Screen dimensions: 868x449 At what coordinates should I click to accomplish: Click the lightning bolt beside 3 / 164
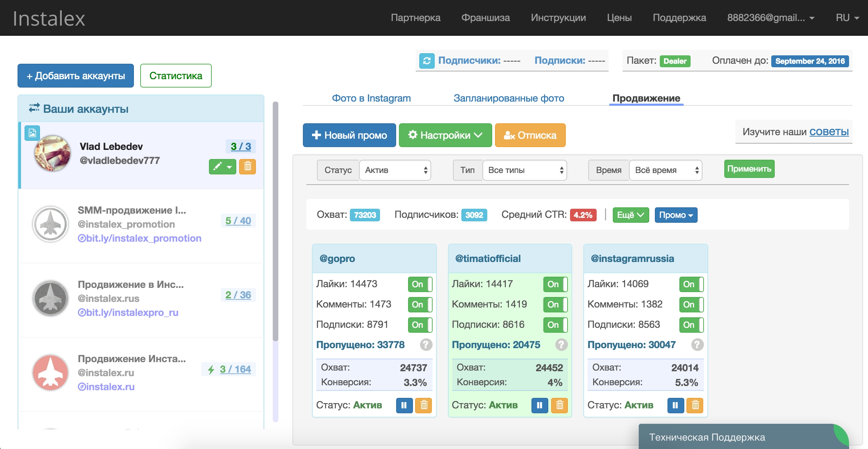[211, 369]
